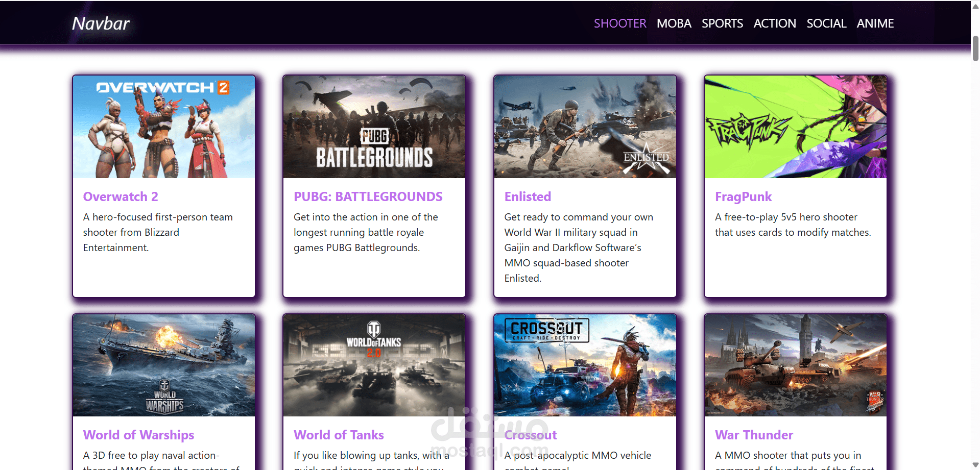The width and height of the screenshot is (980, 470).
Task: Go to the ACTION category
Action: 775,23
